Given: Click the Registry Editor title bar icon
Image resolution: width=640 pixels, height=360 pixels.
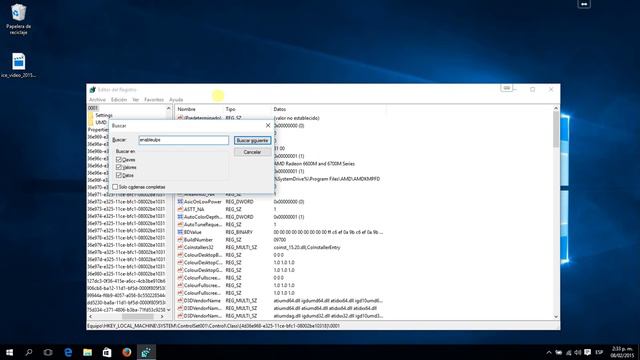Looking at the screenshot, I should (92, 90).
